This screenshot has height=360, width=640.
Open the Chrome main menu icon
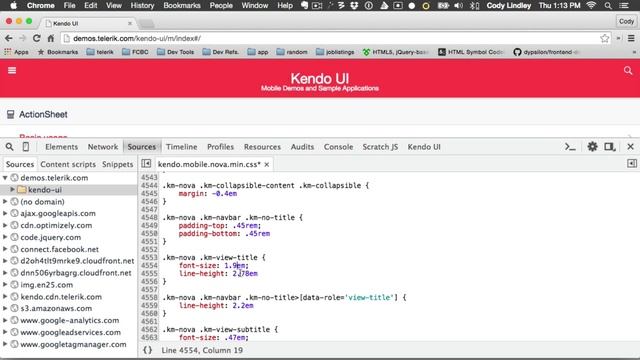click(x=631, y=38)
